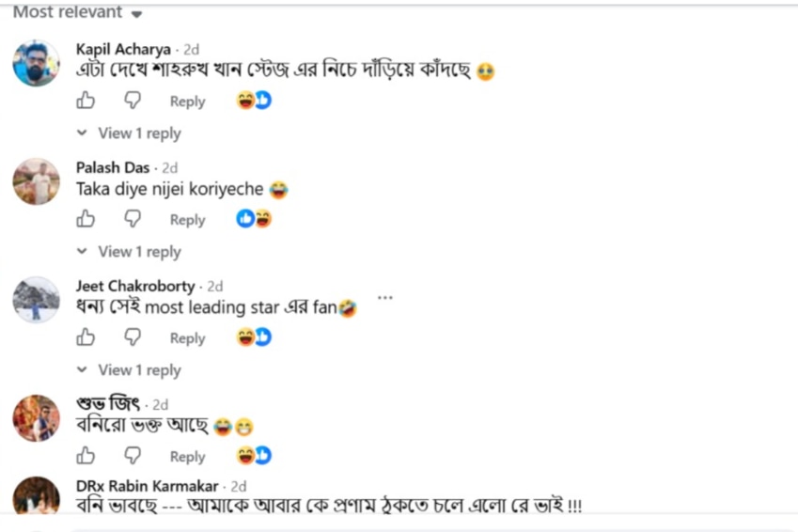View reactions on Kapil Acharya's comment
This screenshot has height=532, width=798.
tap(254, 101)
